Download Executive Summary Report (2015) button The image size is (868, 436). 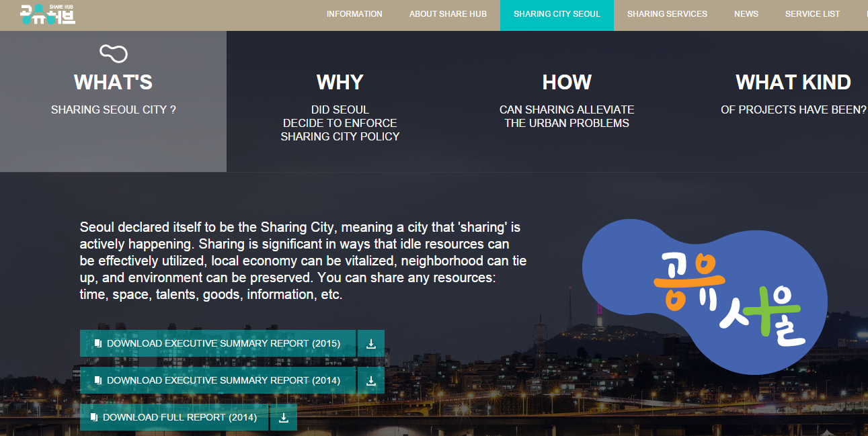point(217,343)
